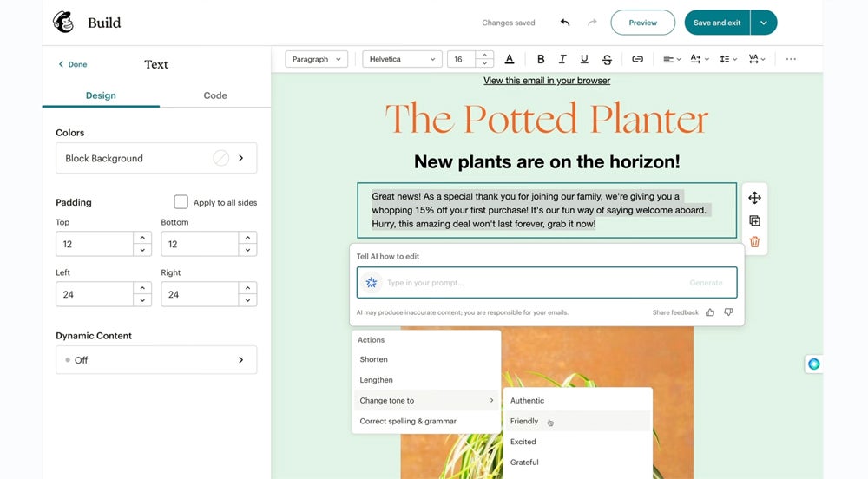
Task: Delete the text block with trash icon
Action: click(x=754, y=242)
